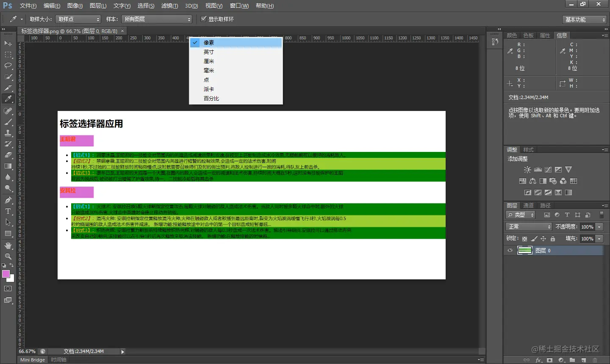The width and height of the screenshot is (610, 364).
Task: Toggle lock position
Action: click(543, 239)
